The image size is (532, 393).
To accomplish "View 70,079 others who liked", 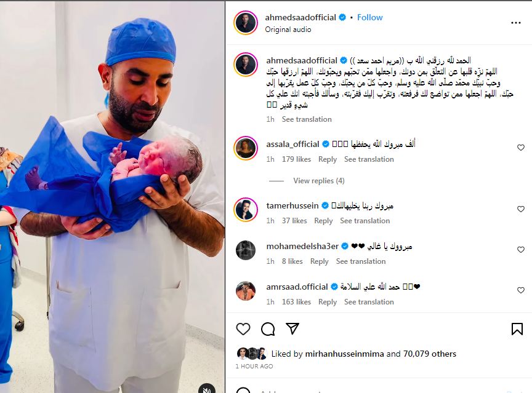I will [x=430, y=354].
